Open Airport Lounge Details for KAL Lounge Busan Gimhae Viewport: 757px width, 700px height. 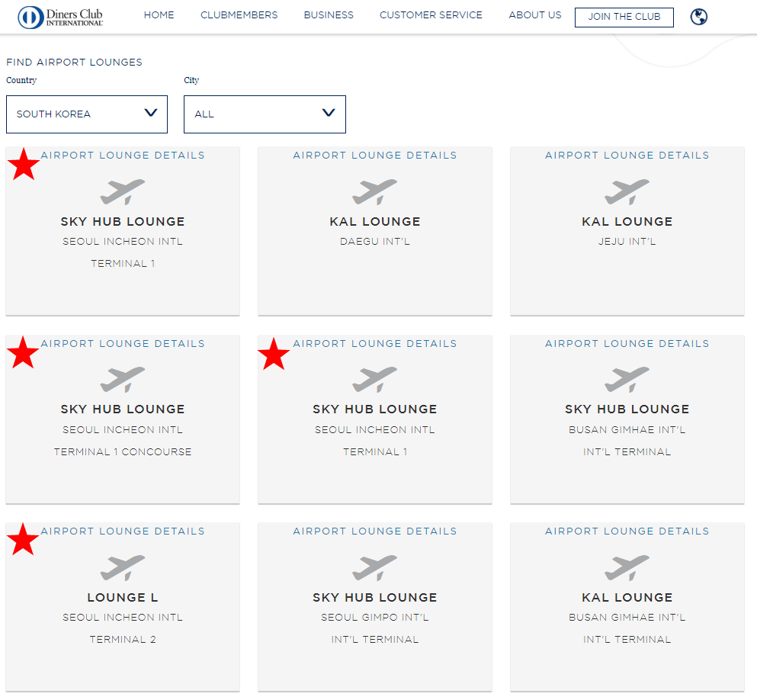point(627,531)
